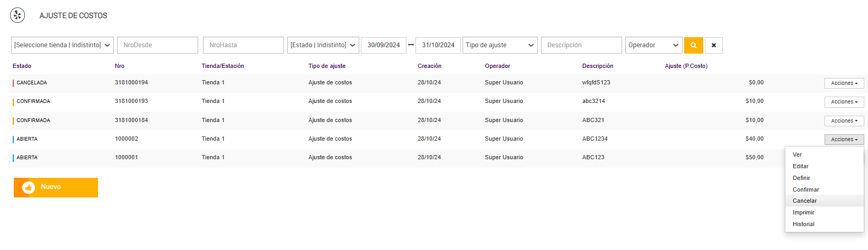Click the Nuevo button

pyautogui.click(x=56, y=187)
